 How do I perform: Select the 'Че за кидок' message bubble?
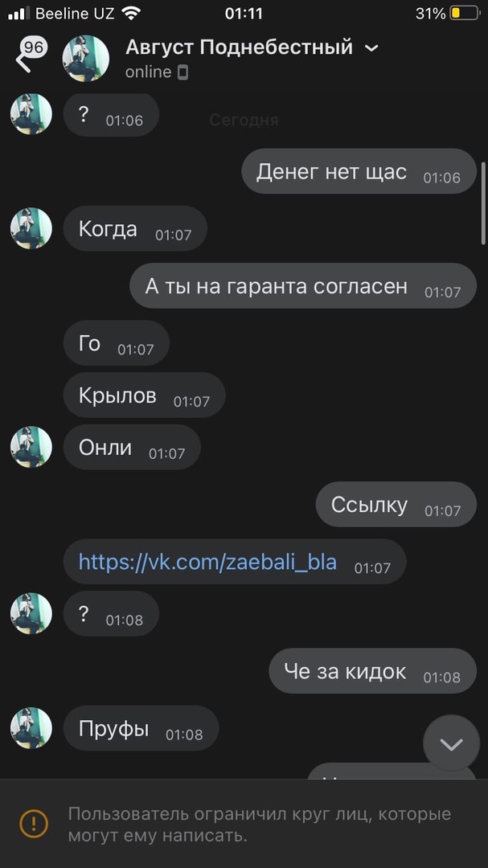(x=373, y=671)
